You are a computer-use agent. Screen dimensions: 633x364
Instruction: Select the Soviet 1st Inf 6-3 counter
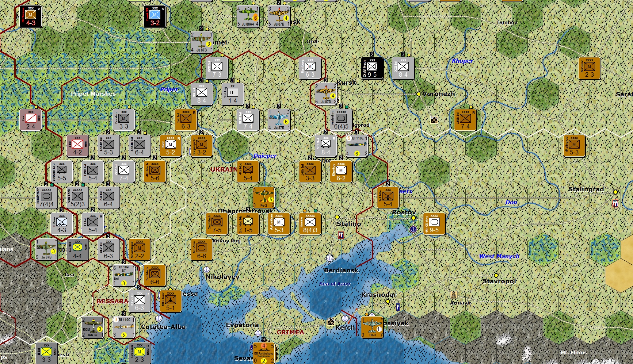[x=186, y=119]
